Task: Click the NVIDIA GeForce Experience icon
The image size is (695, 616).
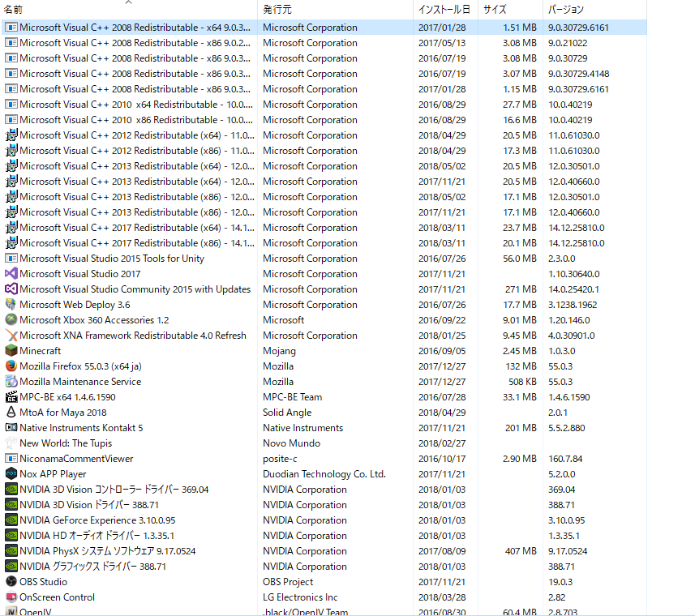Action: click(11, 520)
